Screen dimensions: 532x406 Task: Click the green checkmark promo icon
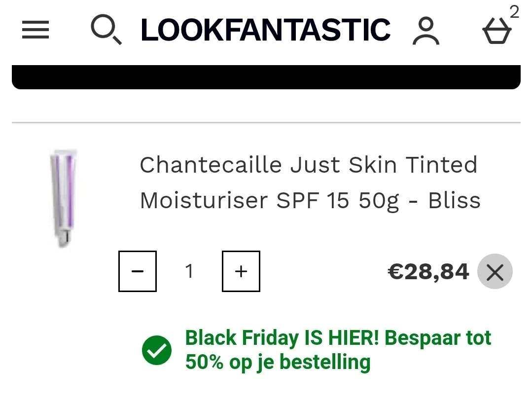coord(157,350)
